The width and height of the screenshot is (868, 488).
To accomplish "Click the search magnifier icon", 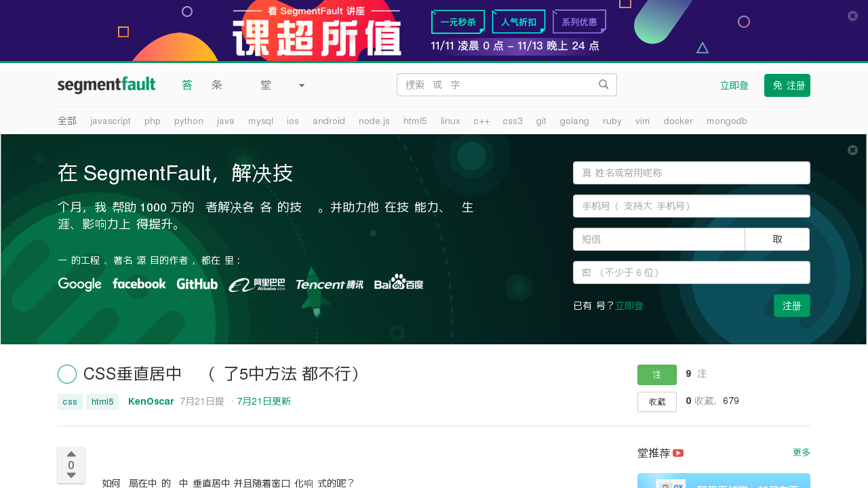I will click(604, 84).
